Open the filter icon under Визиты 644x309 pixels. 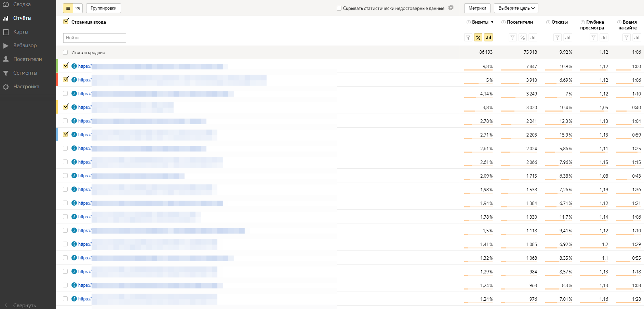coord(468,38)
